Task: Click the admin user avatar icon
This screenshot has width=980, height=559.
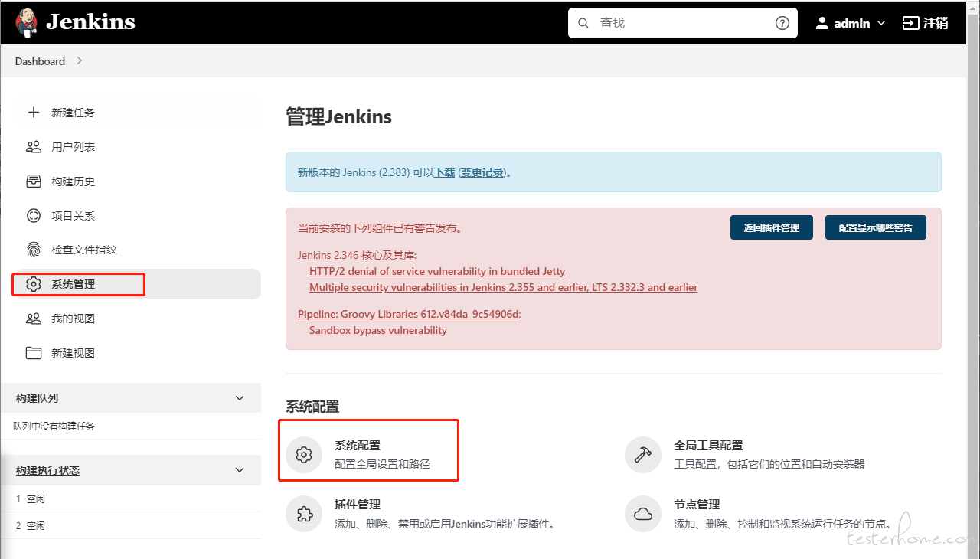Action: coord(822,23)
